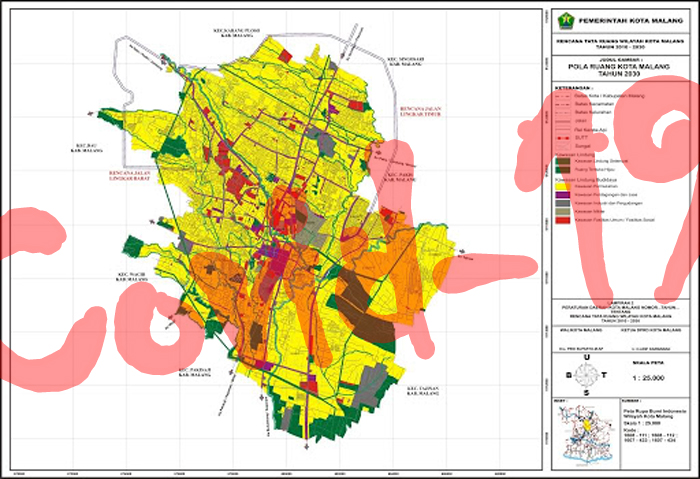Click the KEC PAKISAJI map label
Viewport: 700px width, 479px height.
[195, 373]
